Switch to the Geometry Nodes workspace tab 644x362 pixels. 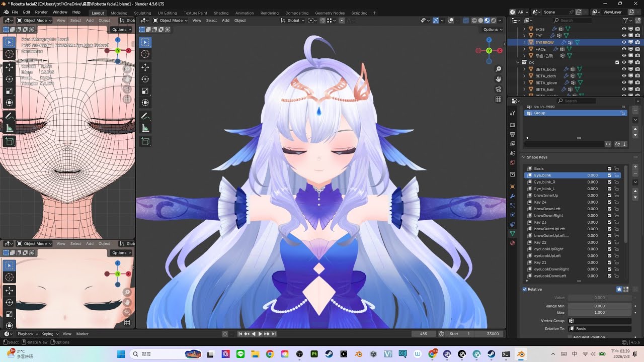(330, 13)
